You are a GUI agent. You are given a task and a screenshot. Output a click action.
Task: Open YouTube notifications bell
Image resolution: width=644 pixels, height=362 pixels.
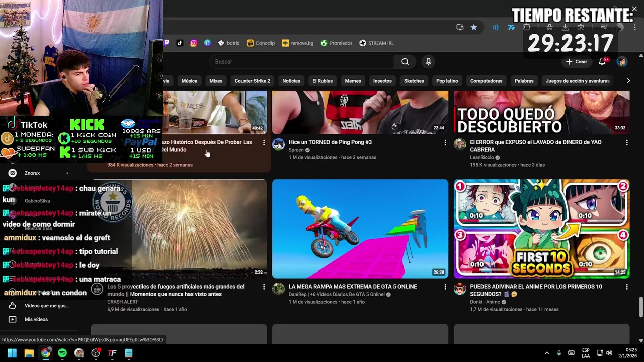(602, 61)
